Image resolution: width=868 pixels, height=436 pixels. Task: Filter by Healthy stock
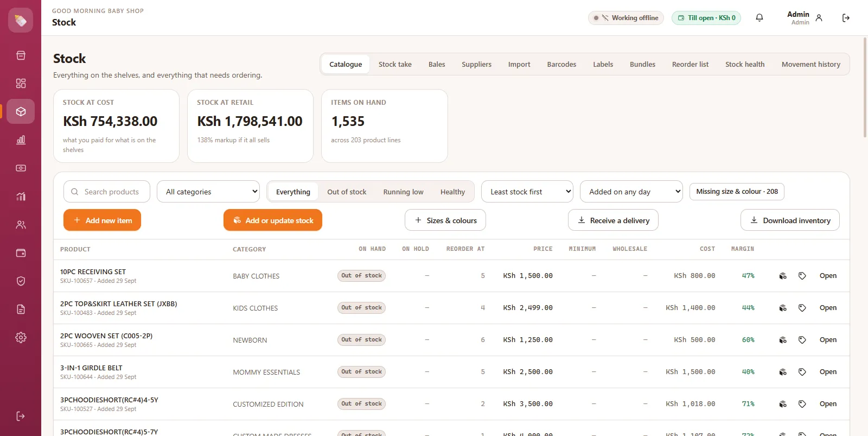pyautogui.click(x=452, y=192)
